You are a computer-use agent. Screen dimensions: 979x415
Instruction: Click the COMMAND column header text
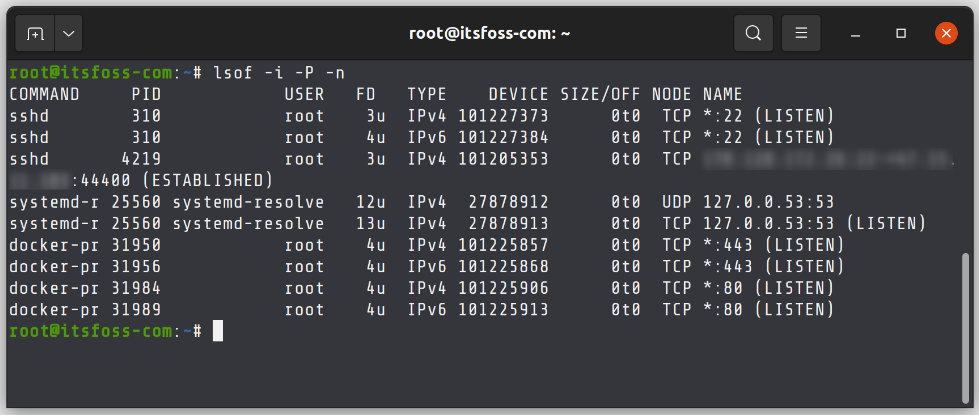[44, 94]
